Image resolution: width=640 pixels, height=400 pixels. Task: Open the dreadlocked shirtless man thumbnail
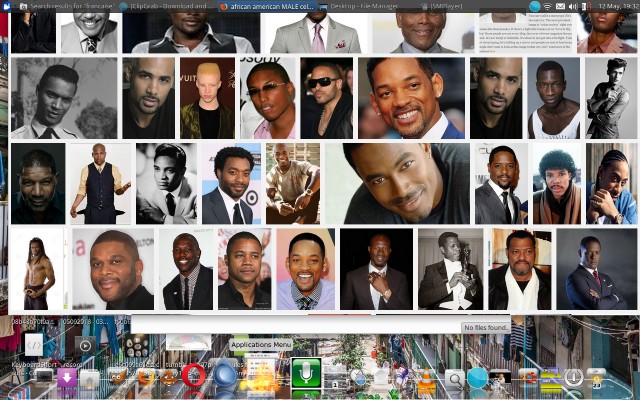click(36, 269)
